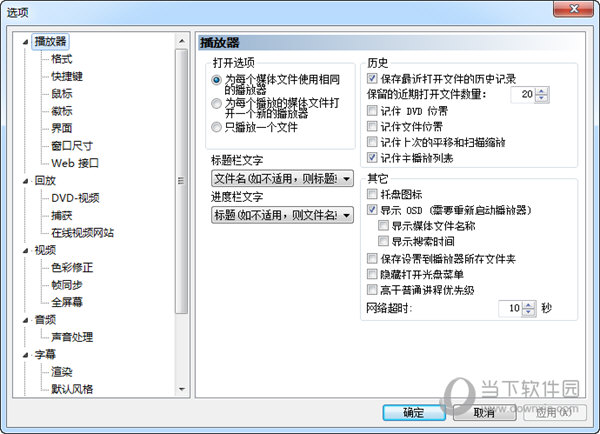Click the 确定 button
The image size is (600, 434).
pyautogui.click(x=414, y=412)
